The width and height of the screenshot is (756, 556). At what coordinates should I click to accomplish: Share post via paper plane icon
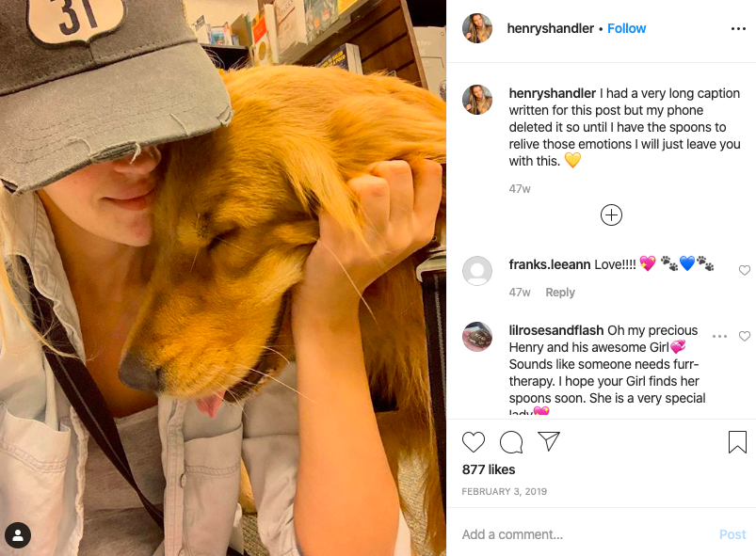coord(549,441)
